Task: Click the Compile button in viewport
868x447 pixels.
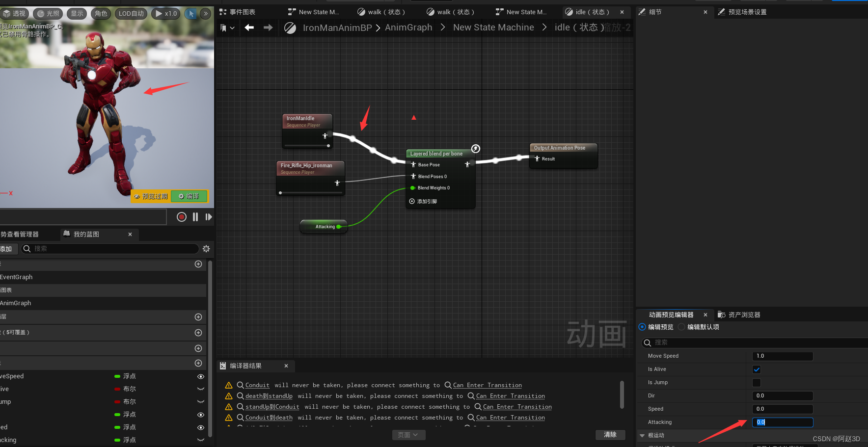Action: click(x=189, y=196)
